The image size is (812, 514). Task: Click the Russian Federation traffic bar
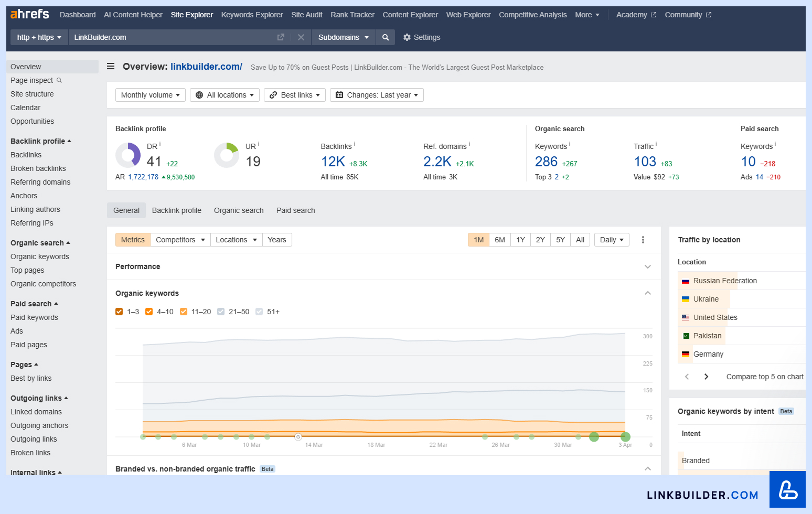coord(708,281)
